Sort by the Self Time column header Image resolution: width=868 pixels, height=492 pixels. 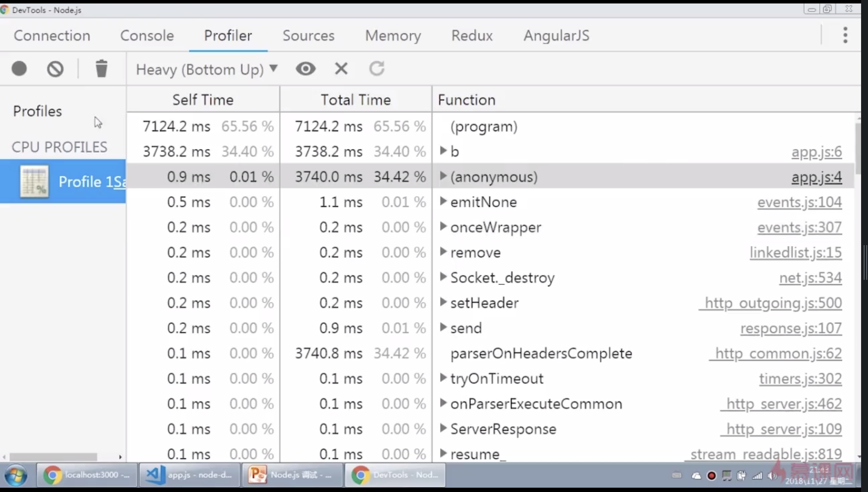(x=203, y=100)
